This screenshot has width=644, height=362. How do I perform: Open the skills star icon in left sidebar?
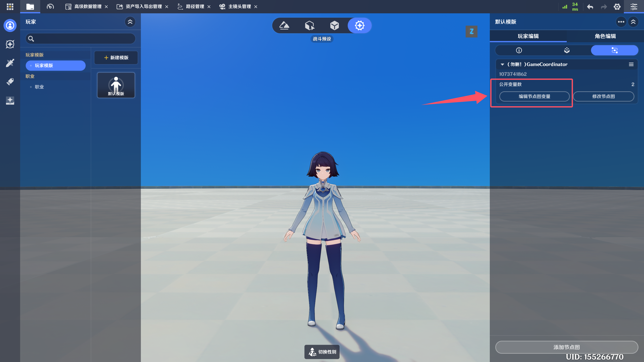pos(10,44)
